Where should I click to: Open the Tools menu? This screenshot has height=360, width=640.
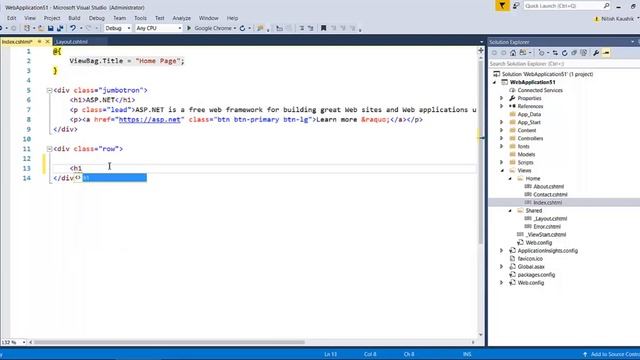(140, 18)
